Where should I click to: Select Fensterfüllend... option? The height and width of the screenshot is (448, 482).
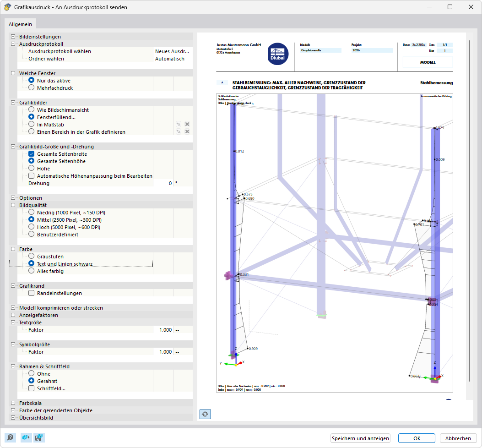click(31, 117)
